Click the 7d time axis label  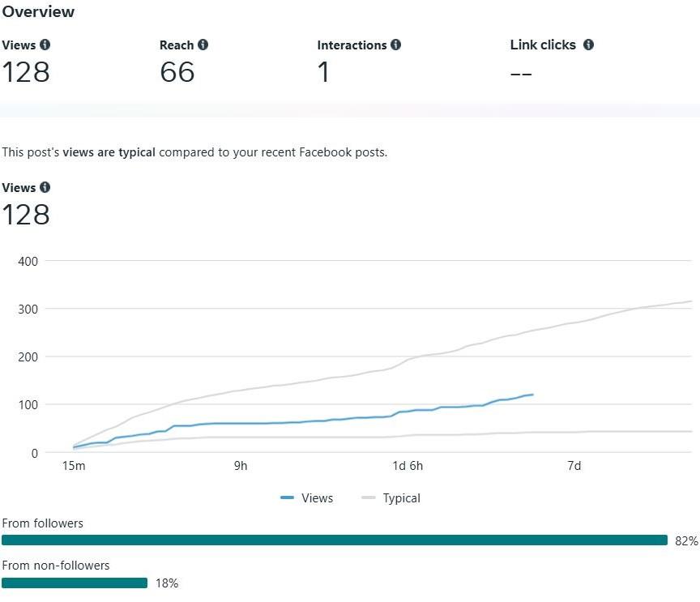pos(574,466)
